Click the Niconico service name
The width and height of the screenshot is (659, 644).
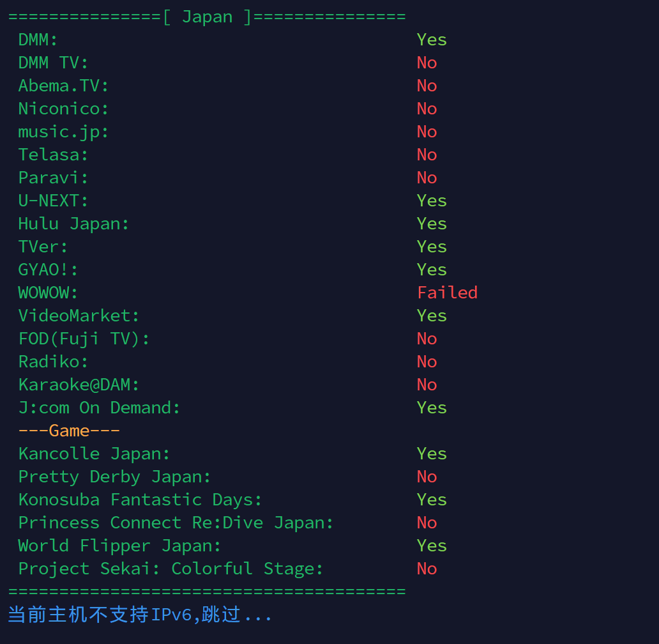pos(63,109)
